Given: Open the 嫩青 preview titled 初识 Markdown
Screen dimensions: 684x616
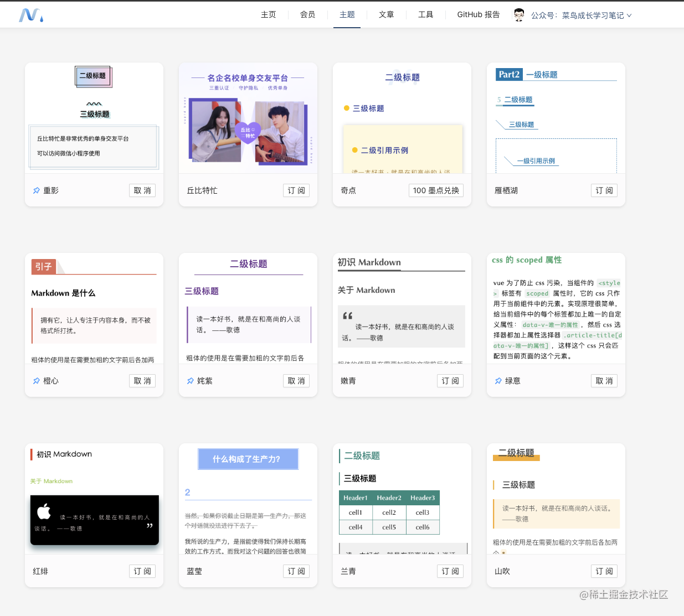Looking at the screenshot, I should (x=402, y=308).
